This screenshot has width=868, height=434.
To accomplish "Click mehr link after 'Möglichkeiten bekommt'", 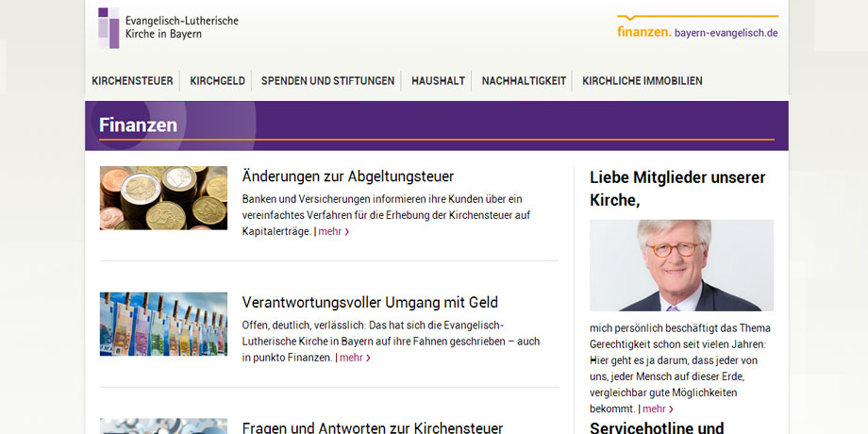I will pos(658,409).
